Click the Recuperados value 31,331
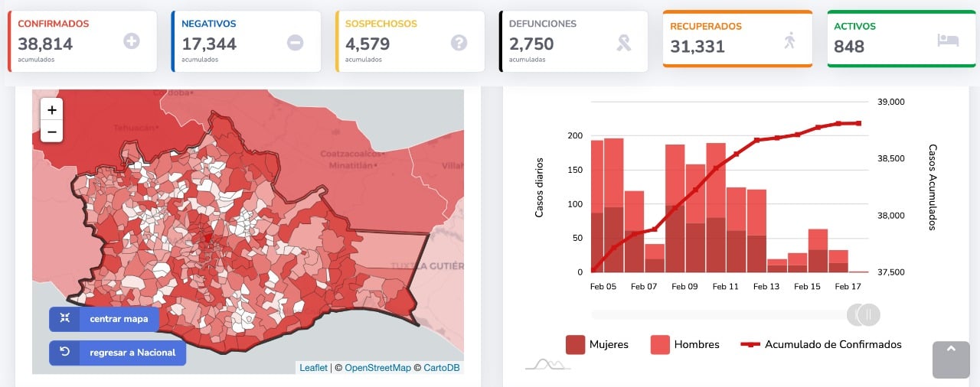The width and height of the screenshot is (980, 387). pos(697,47)
